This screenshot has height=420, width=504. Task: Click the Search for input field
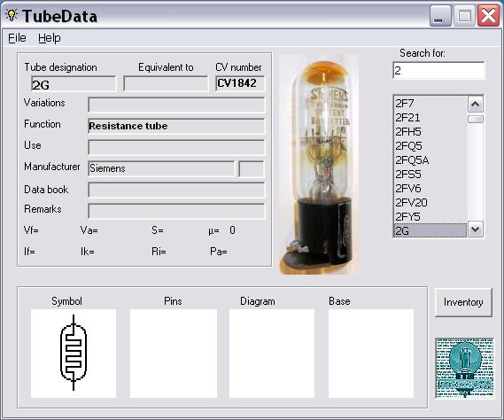[x=438, y=70]
